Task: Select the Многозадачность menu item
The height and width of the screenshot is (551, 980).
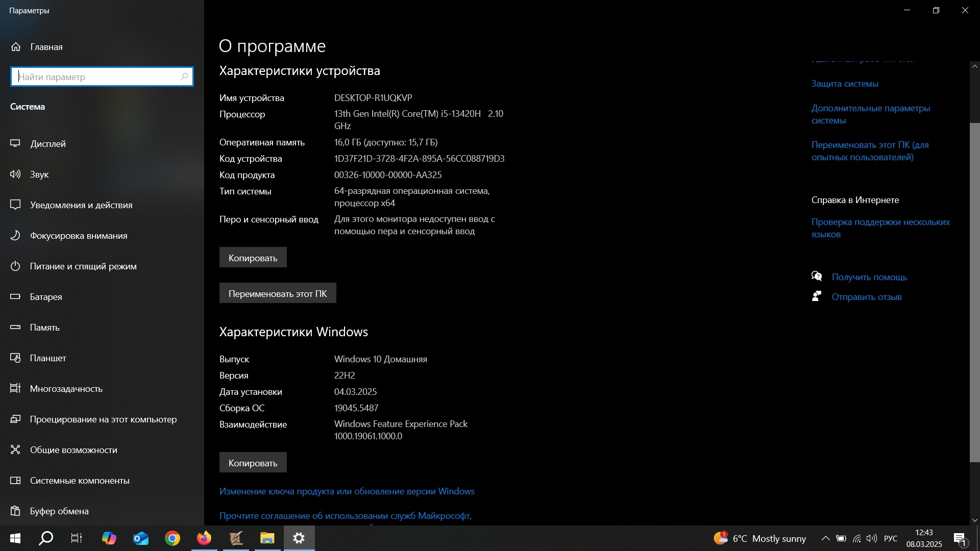Action: pyautogui.click(x=66, y=389)
